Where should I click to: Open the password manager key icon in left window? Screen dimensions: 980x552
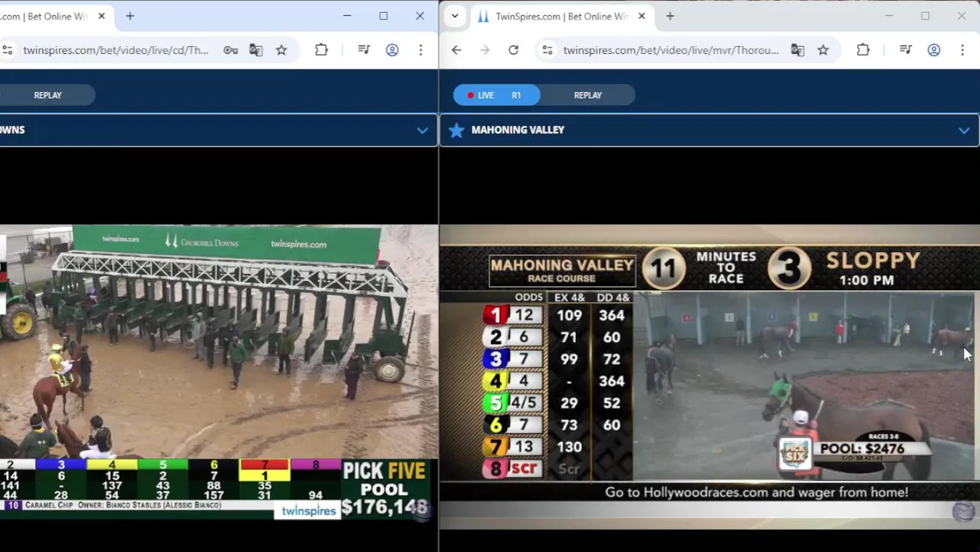pyautogui.click(x=231, y=51)
